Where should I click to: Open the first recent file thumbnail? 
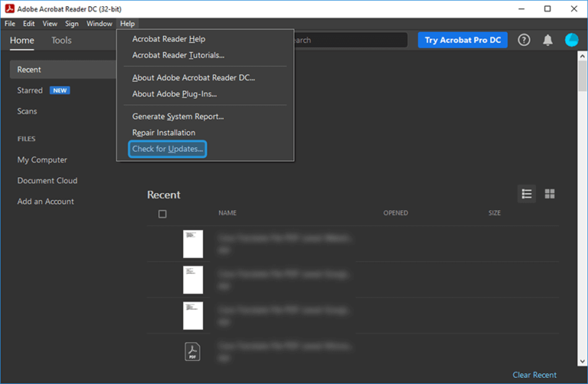coord(193,244)
